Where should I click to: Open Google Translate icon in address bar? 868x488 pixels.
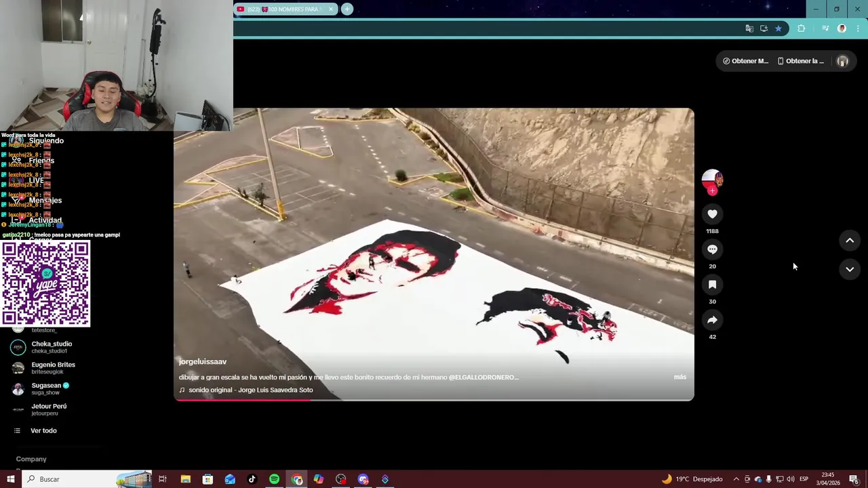pos(749,28)
